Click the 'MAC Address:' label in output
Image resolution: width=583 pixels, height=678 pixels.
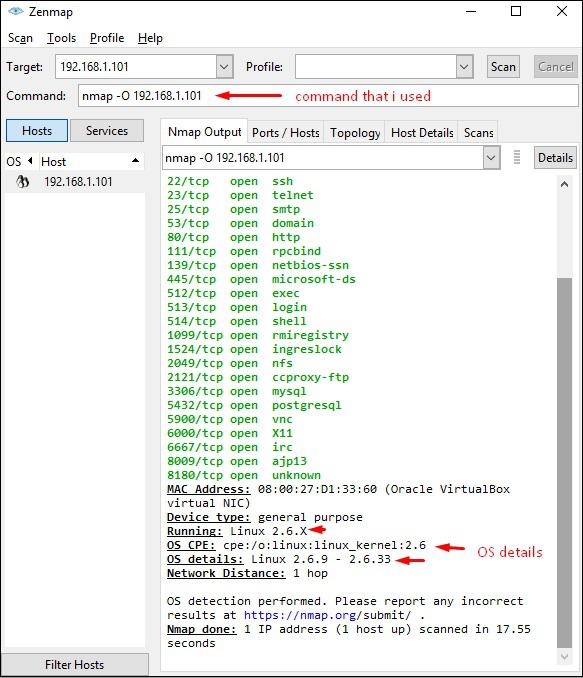(208, 489)
